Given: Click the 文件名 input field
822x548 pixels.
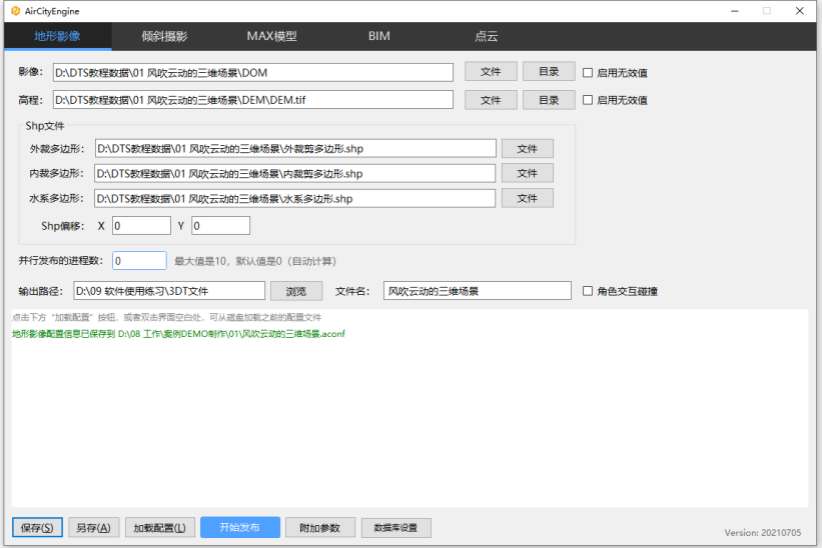Looking at the screenshot, I should (477, 291).
